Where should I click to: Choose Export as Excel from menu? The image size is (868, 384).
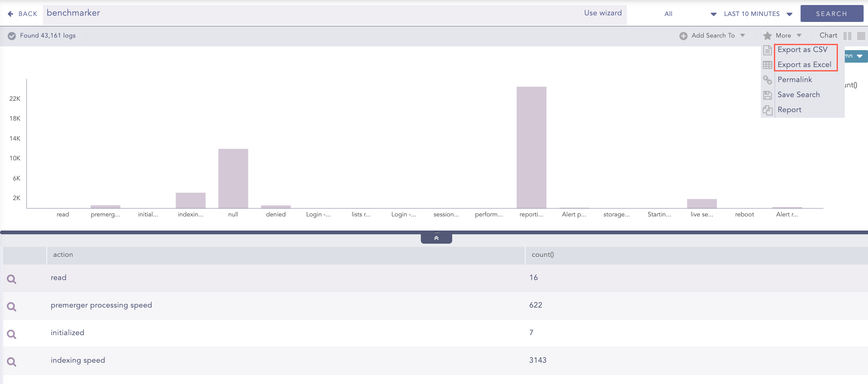point(804,65)
